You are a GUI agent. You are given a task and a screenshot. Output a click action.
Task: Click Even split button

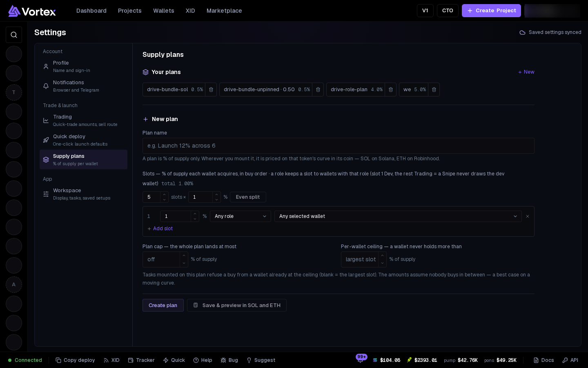248,197
